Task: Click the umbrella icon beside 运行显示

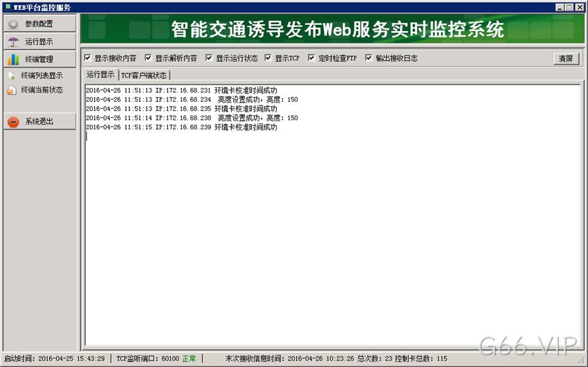Action: click(x=13, y=42)
